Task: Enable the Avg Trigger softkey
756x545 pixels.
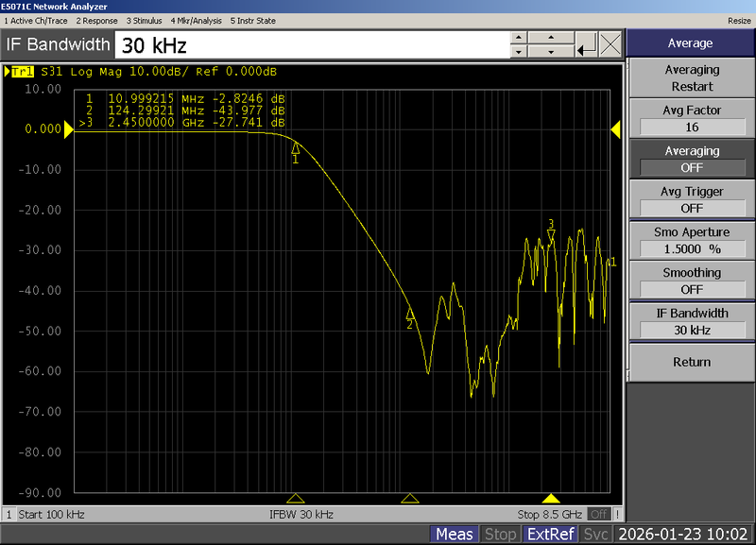Action: click(690, 199)
